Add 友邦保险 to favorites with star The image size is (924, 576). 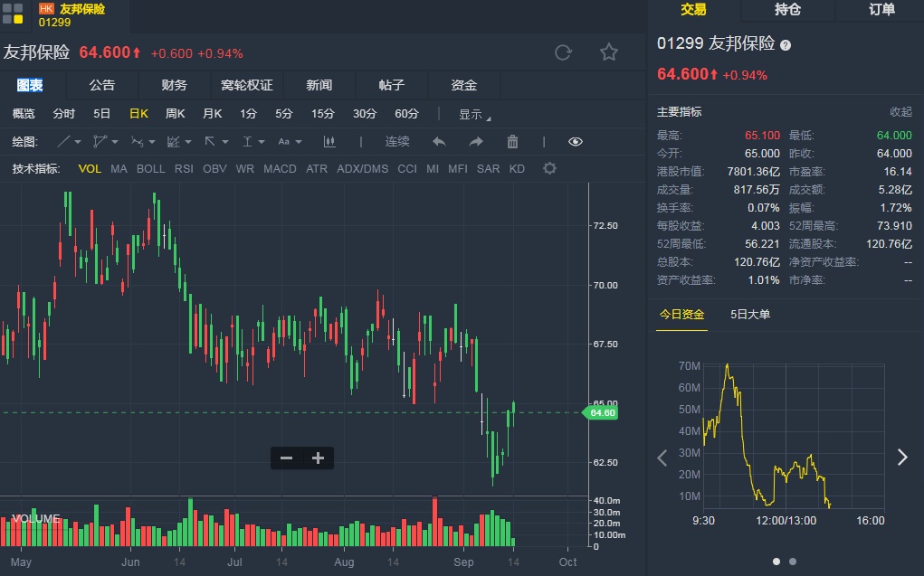coord(609,52)
